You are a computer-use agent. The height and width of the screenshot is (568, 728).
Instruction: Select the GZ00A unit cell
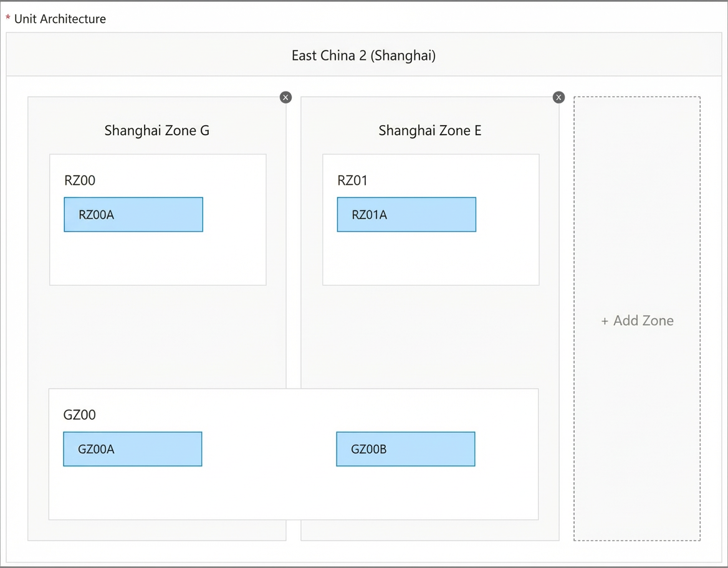click(x=133, y=449)
